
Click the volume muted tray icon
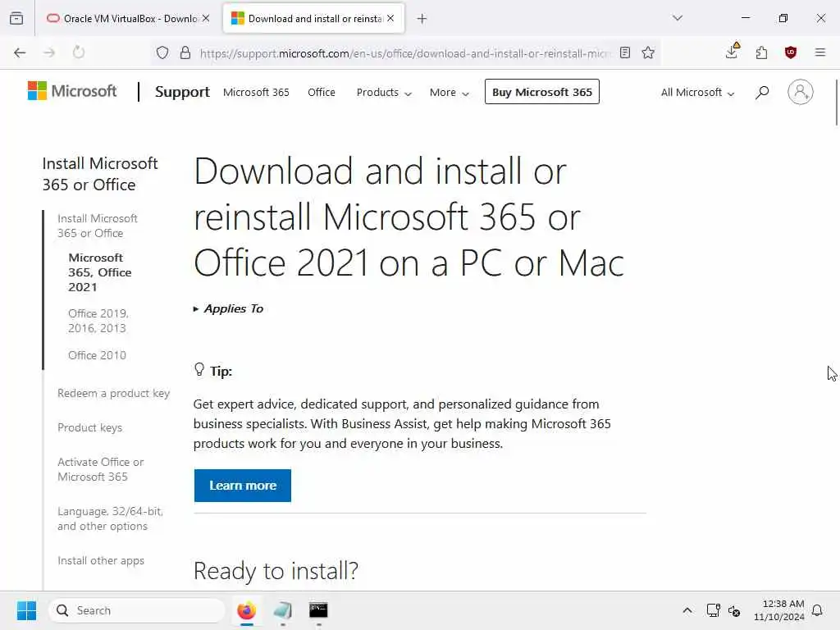(734, 610)
